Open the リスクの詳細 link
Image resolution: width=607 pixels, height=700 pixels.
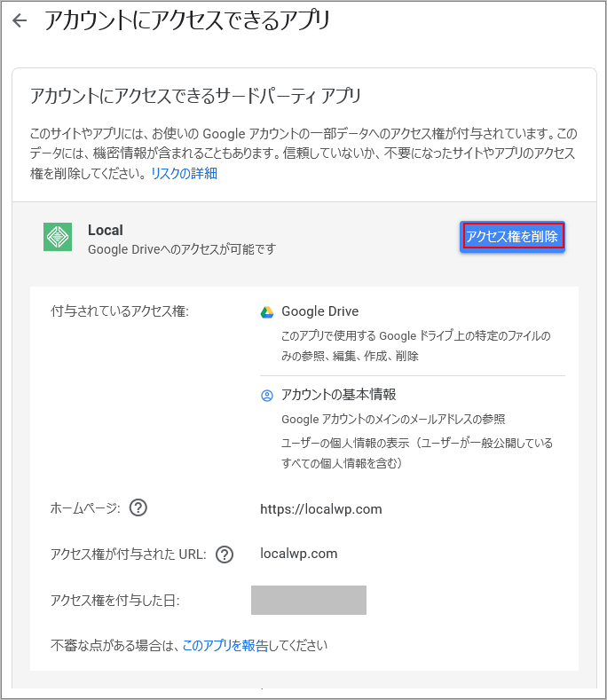[x=185, y=173]
